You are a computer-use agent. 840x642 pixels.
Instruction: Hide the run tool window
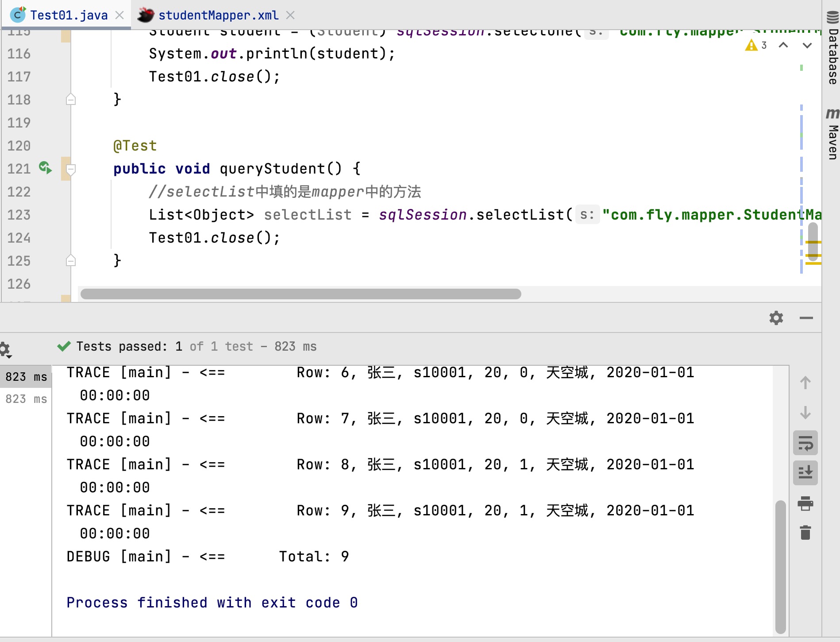click(806, 318)
